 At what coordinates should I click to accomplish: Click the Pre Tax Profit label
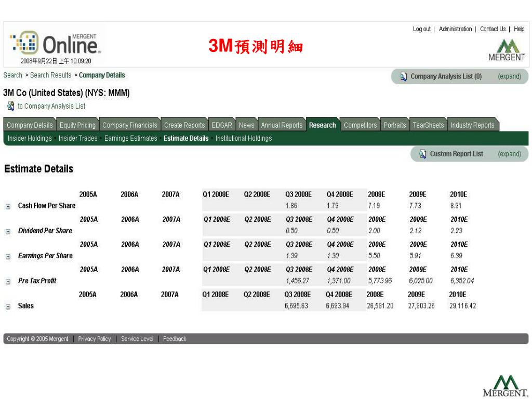[x=37, y=281]
